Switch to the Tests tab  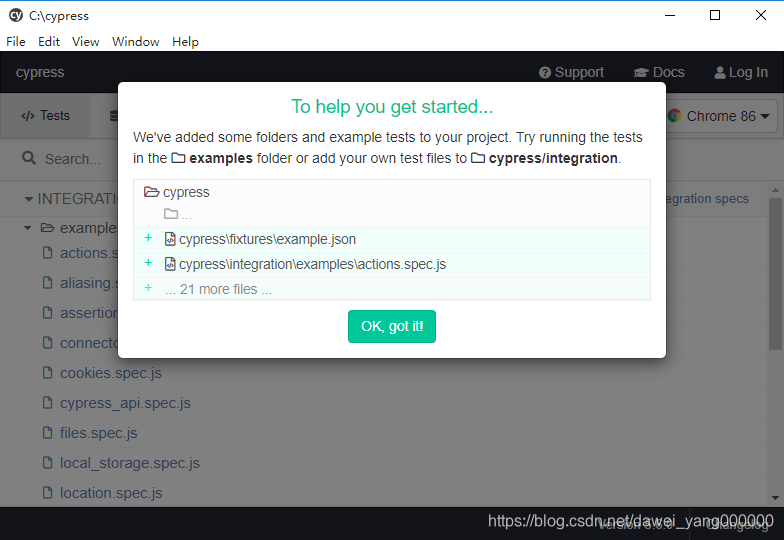click(45, 116)
